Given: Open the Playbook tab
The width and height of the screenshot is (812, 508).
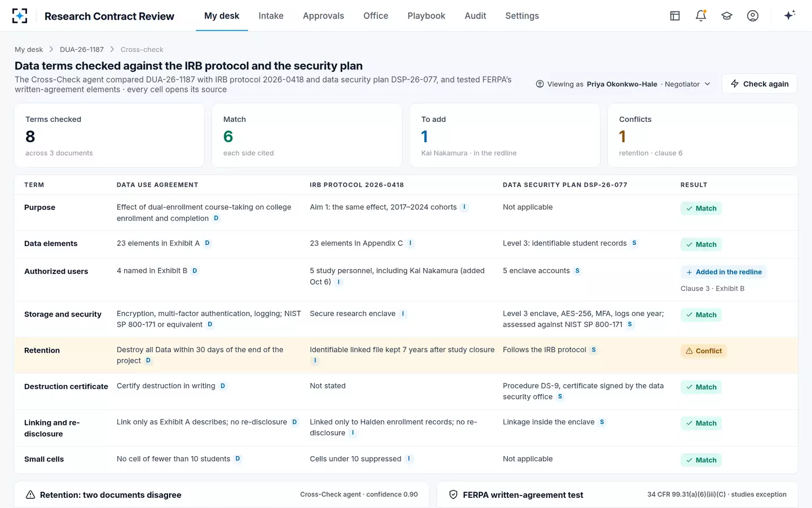Looking at the screenshot, I should coord(426,16).
